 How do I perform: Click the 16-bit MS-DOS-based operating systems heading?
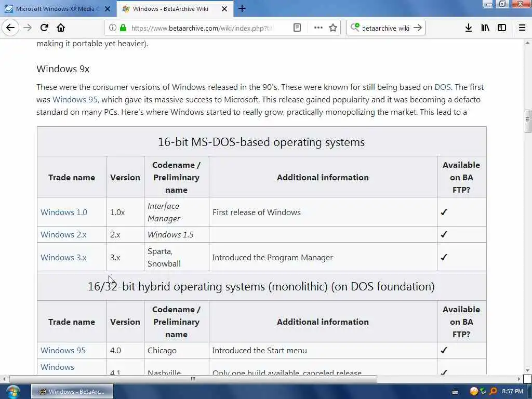261,142
